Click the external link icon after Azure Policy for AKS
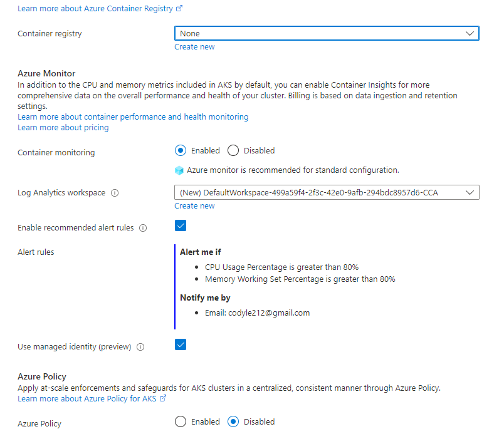The height and width of the screenshot is (444, 504). coord(163,398)
